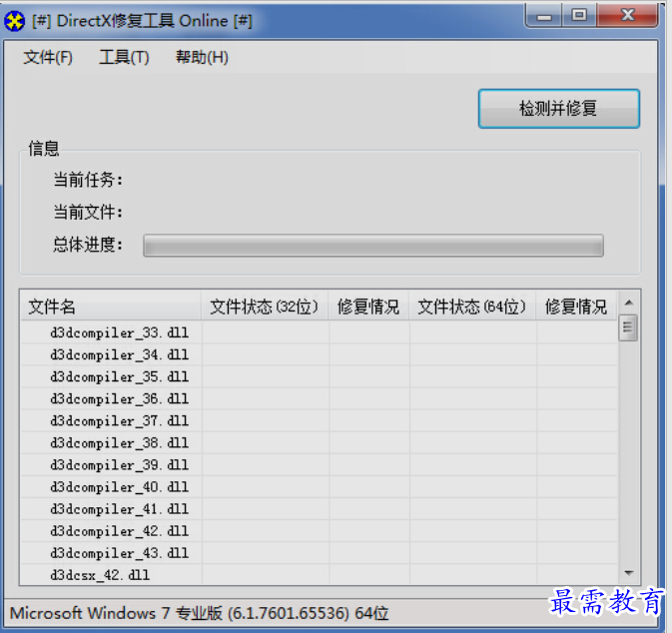672x633 pixels.
Task: Click the Microsoft Windows 7 专业版 status text
Action: click(199, 613)
